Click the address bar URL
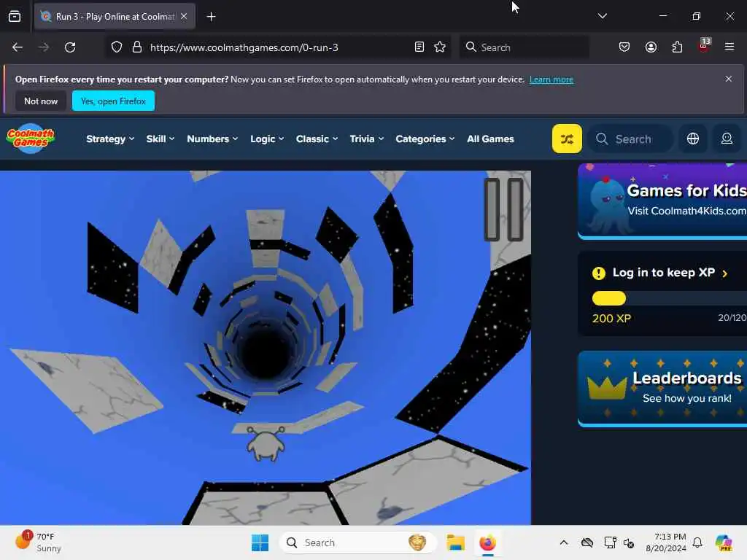The image size is (747, 560). 244,47
